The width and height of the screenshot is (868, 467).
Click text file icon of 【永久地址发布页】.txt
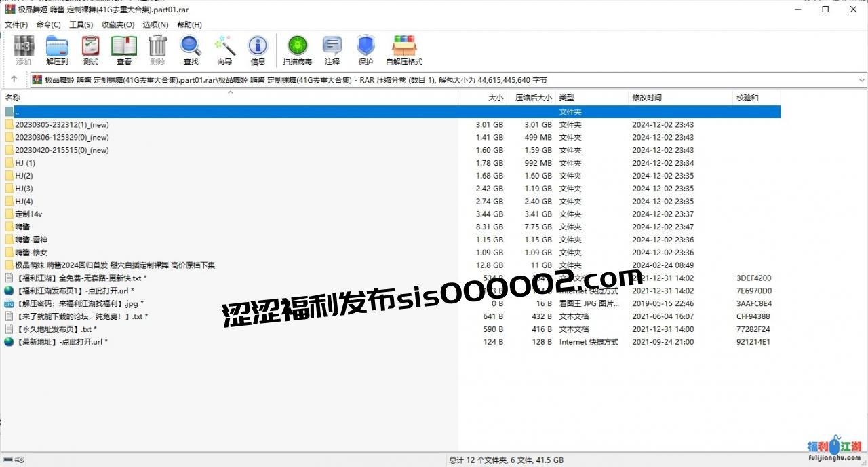point(9,329)
